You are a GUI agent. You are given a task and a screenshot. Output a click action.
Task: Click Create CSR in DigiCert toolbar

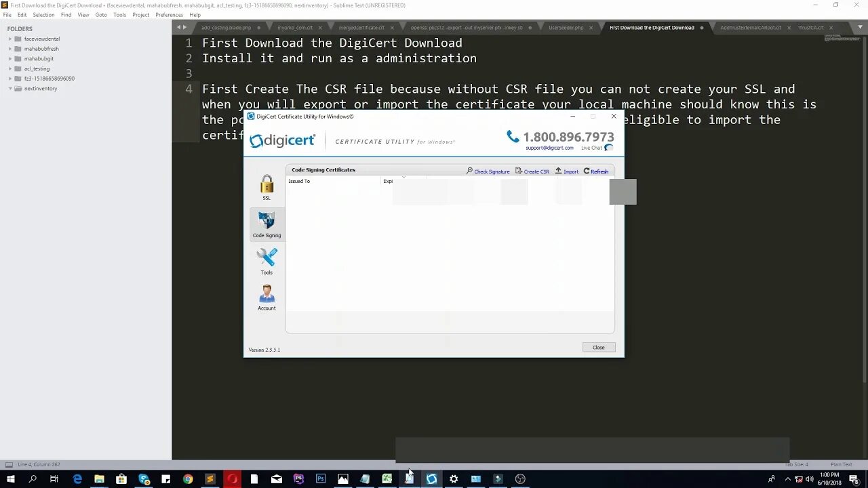point(532,171)
